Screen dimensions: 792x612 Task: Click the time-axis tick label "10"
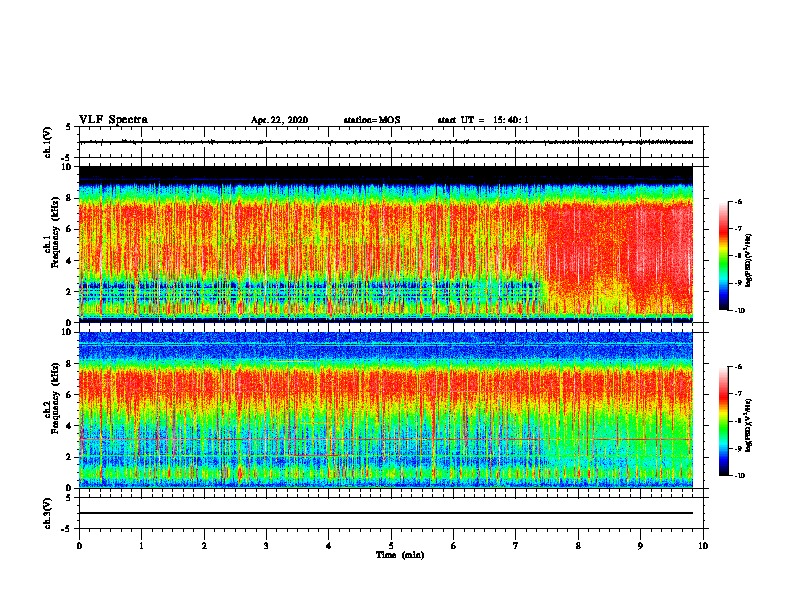click(703, 546)
